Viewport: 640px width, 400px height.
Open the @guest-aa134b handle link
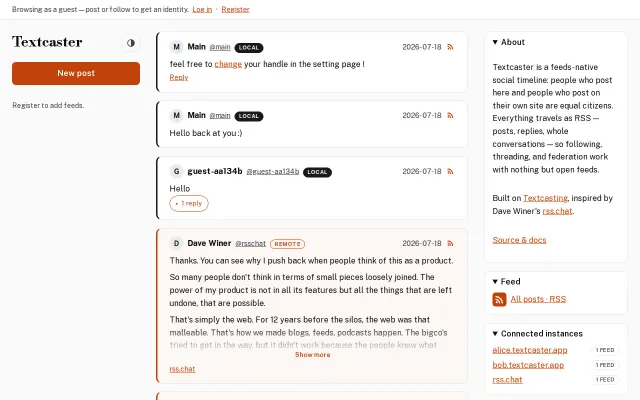(x=273, y=172)
